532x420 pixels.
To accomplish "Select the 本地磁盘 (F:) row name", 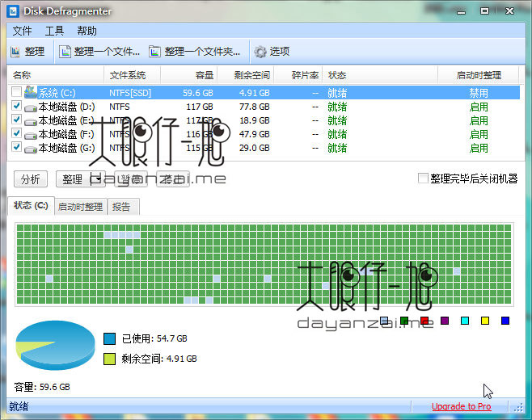I will click(66, 134).
